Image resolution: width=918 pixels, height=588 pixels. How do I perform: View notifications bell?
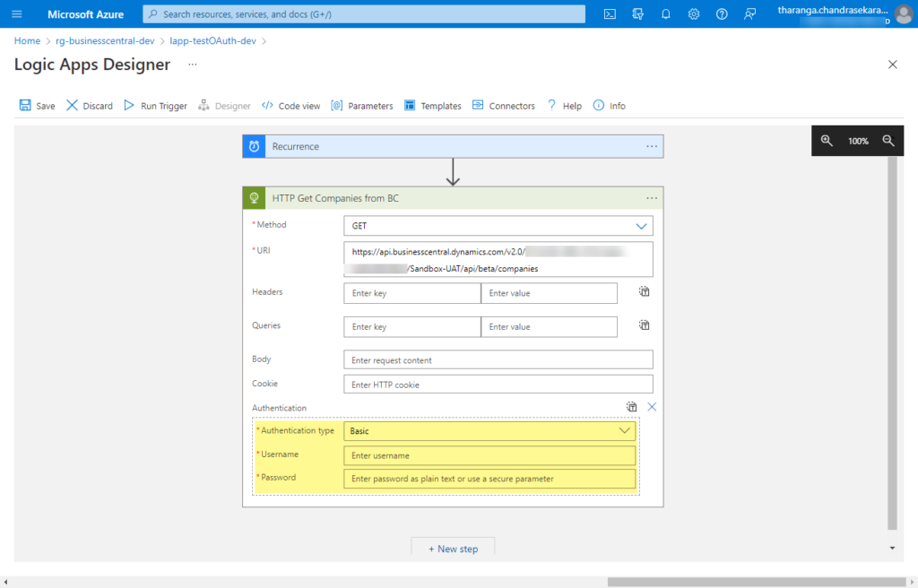point(666,14)
